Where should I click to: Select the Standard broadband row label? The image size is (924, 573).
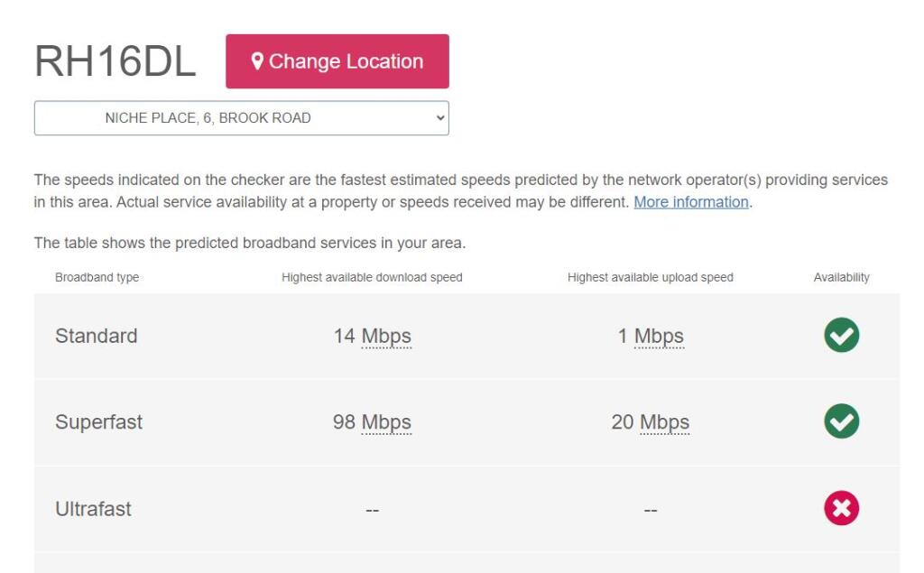coord(97,337)
